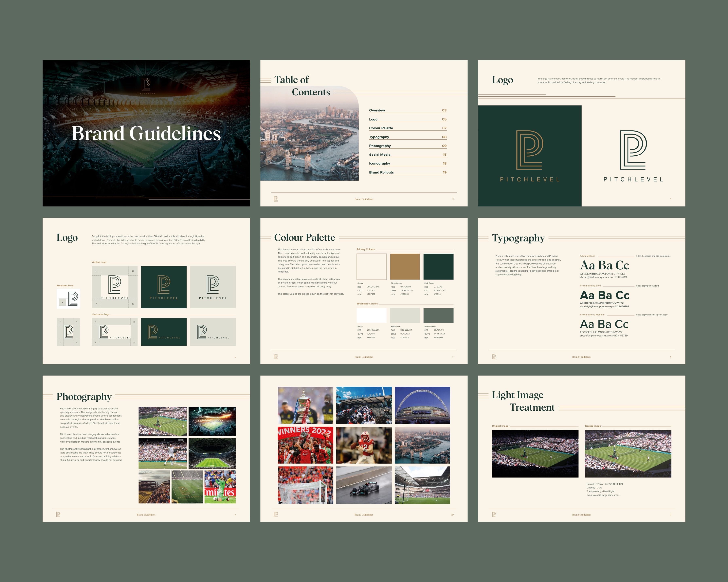
Task: Click the dark PitchLevel logo on cream background
Action: click(633, 156)
